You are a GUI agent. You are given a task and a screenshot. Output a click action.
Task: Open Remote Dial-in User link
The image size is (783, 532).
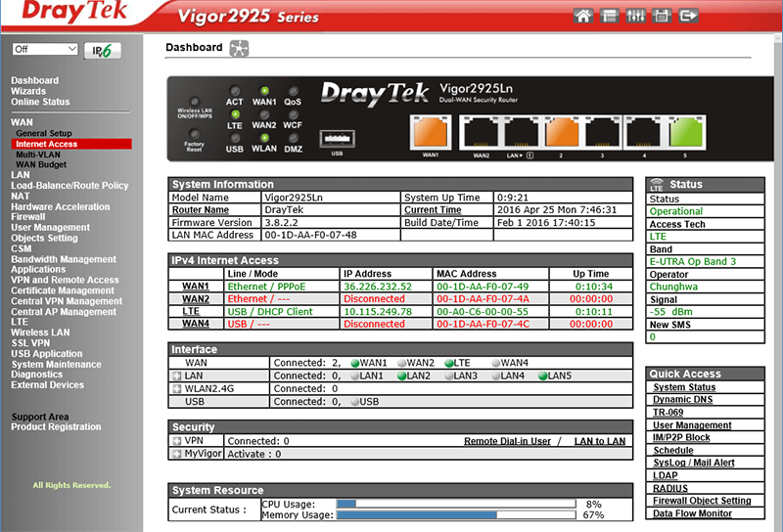coord(507,441)
